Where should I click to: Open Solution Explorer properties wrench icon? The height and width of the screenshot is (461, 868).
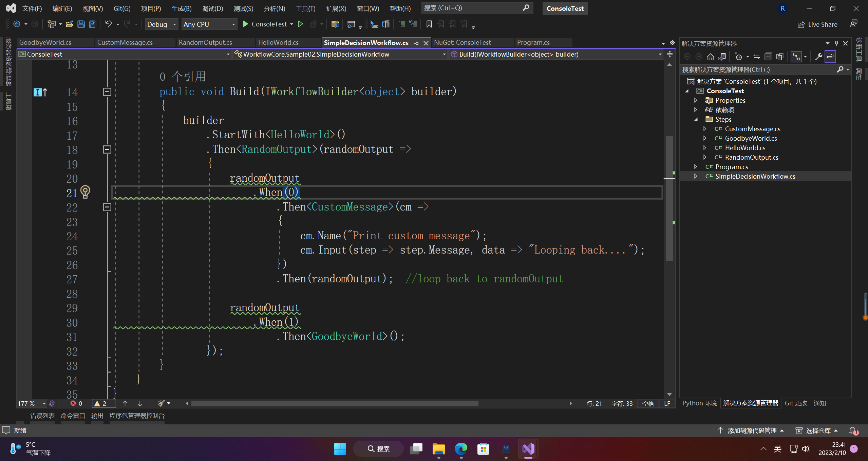coord(818,57)
